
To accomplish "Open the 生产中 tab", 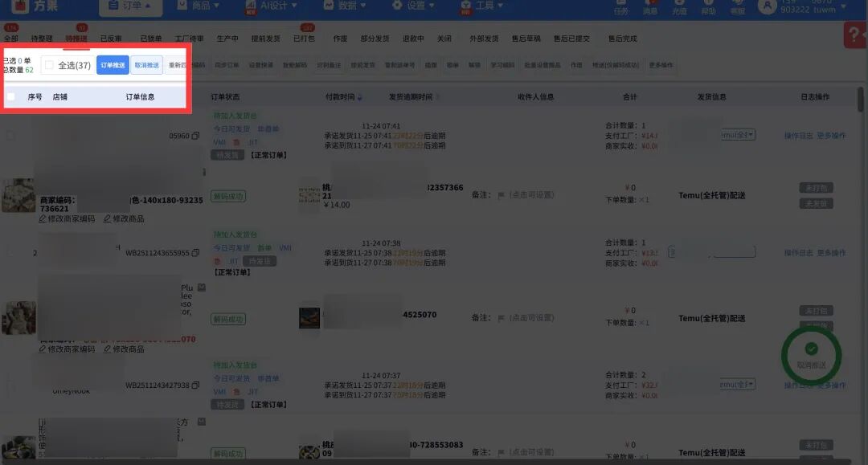I will (227, 39).
